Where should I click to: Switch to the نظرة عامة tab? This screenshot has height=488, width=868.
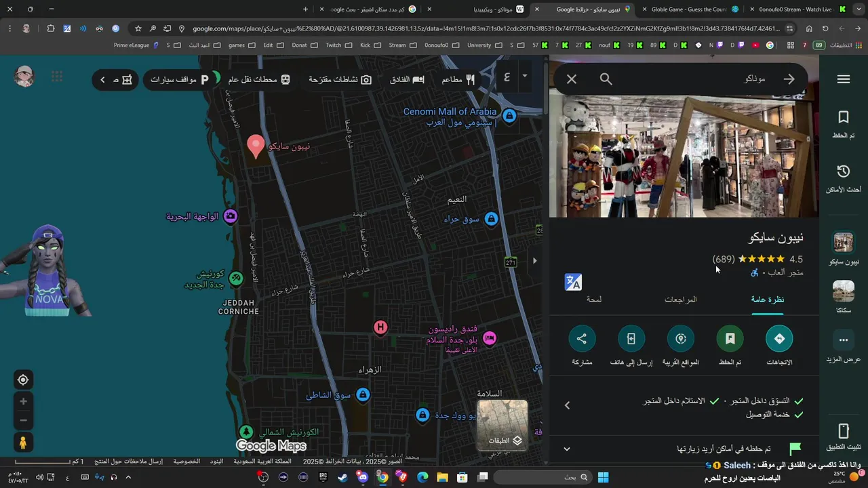point(768,300)
